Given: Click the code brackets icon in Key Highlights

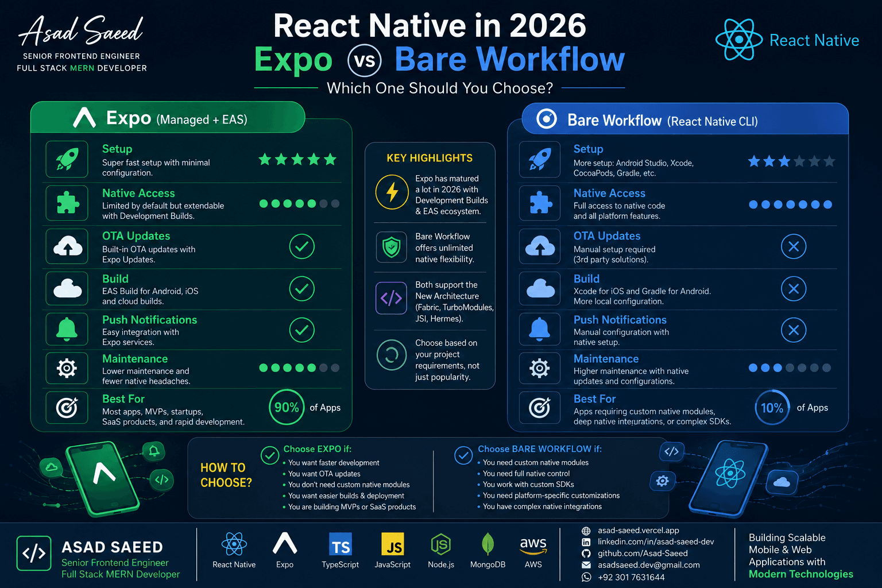Looking at the screenshot, I should tap(391, 298).
